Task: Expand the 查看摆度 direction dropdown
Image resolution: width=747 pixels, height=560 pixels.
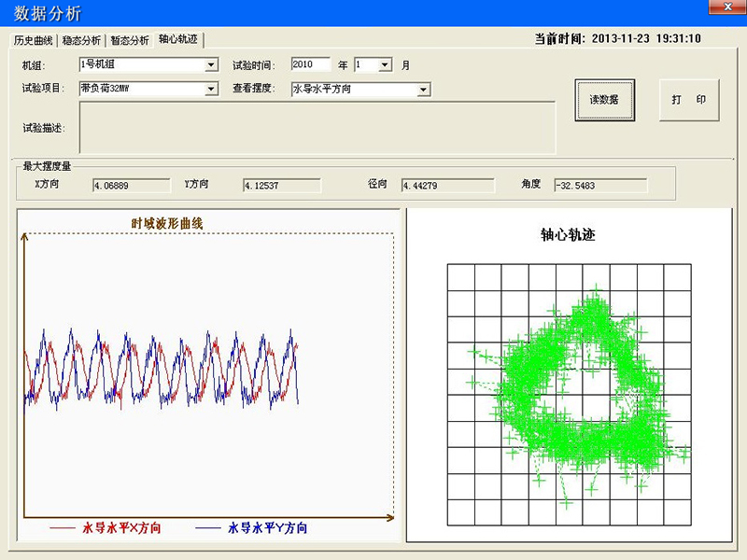Action: tap(423, 90)
